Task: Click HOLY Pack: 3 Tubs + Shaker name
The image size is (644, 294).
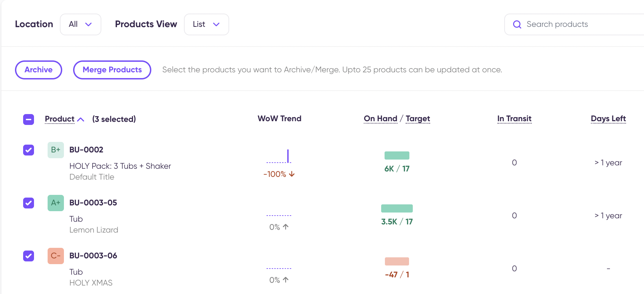Action: pos(120,166)
